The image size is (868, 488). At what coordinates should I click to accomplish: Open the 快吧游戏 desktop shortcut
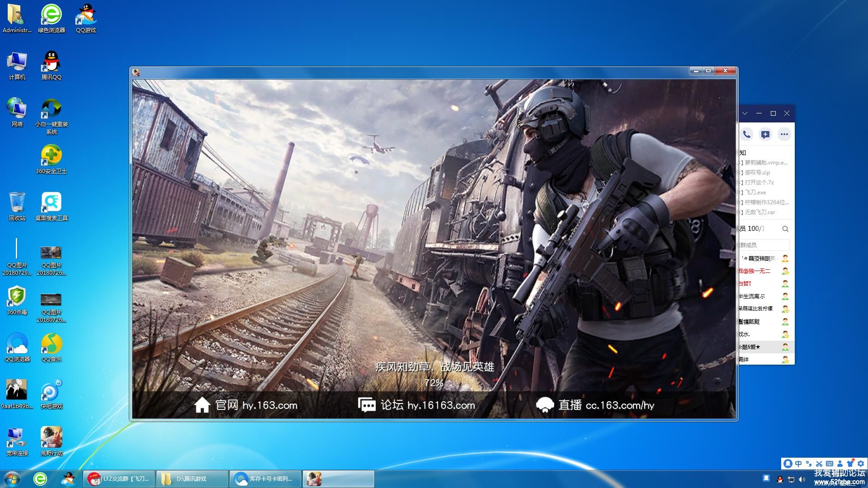click(x=51, y=394)
